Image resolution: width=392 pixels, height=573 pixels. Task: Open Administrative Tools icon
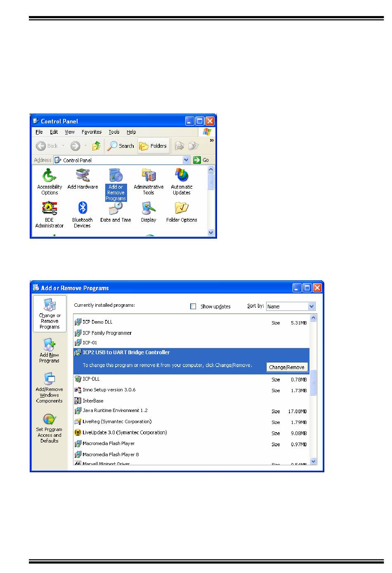point(149,182)
